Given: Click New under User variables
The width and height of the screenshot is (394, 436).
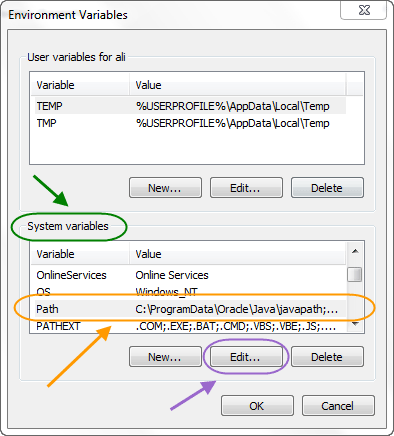Looking at the screenshot, I should pyautogui.click(x=165, y=188).
